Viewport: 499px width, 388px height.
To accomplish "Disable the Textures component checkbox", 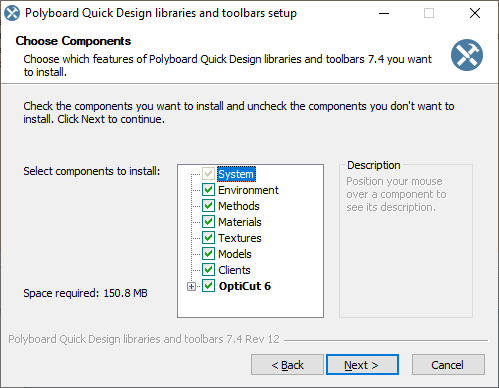I will point(208,238).
